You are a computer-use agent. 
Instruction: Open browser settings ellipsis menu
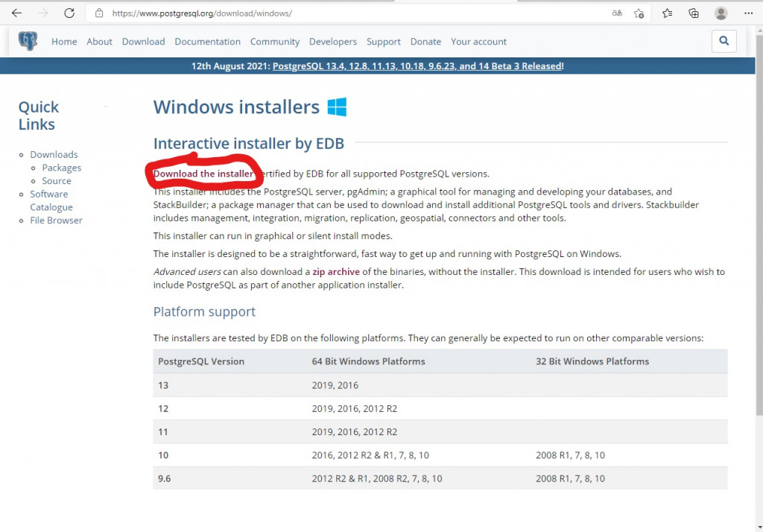(748, 13)
